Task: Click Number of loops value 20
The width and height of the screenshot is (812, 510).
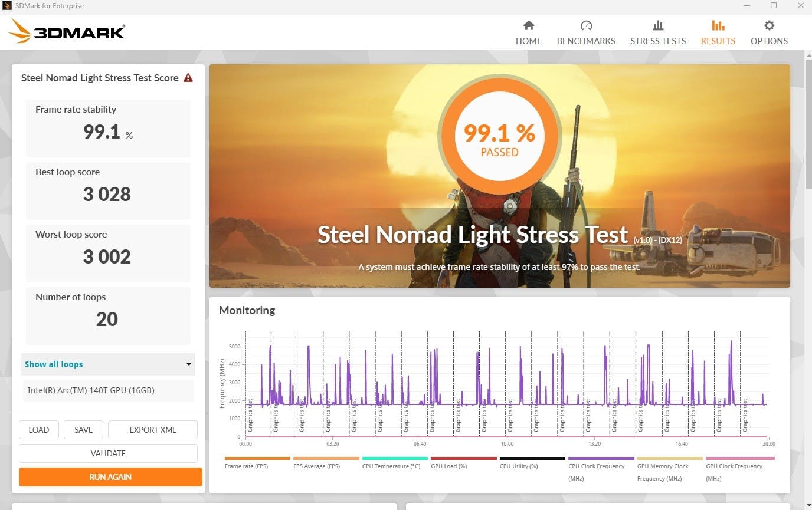Action: (x=107, y=319)
